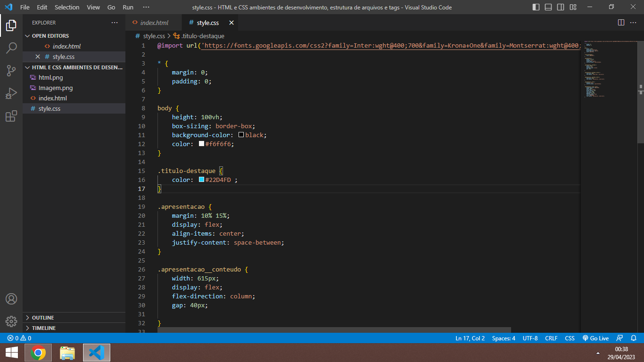
Task: Click the Split Editor Right icon
Action: point(621,23)
